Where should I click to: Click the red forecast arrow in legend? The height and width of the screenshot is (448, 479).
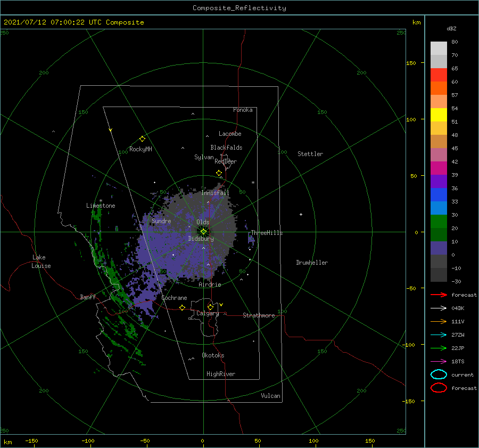click(439, 295)
